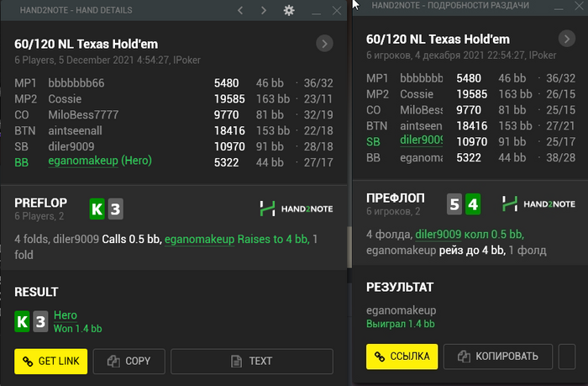Click stack value 19585 in English window
The image size is (588, 386).
229,98
